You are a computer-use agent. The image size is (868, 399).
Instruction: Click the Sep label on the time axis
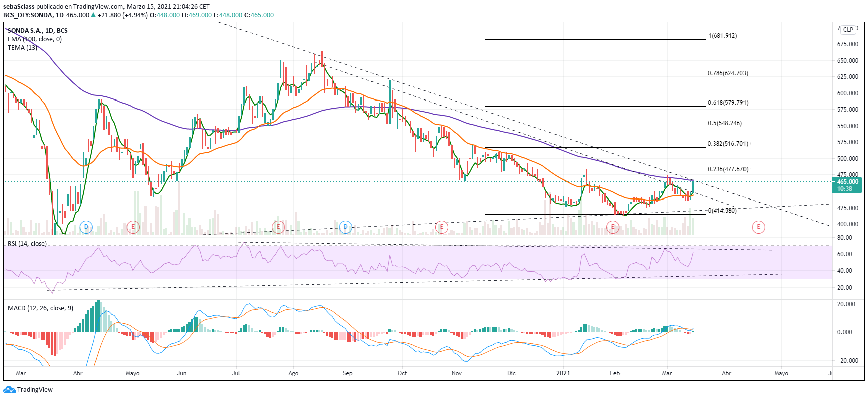coord(347,373)
